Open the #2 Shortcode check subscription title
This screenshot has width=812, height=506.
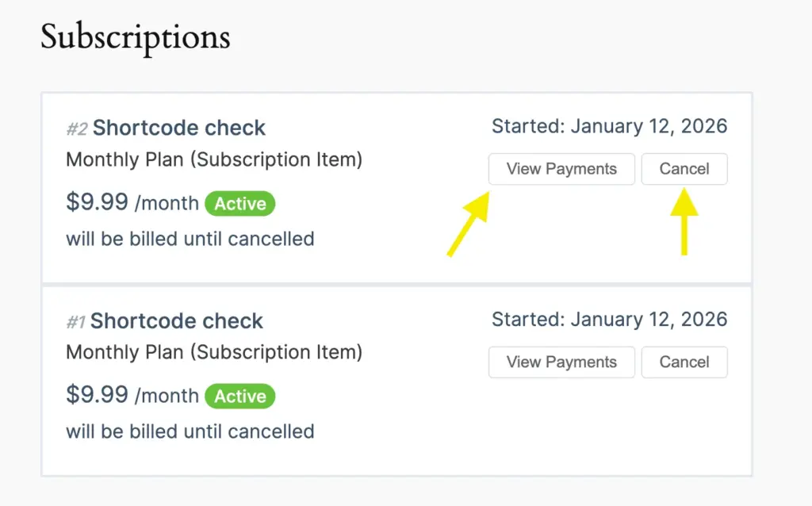coord(178,128)
